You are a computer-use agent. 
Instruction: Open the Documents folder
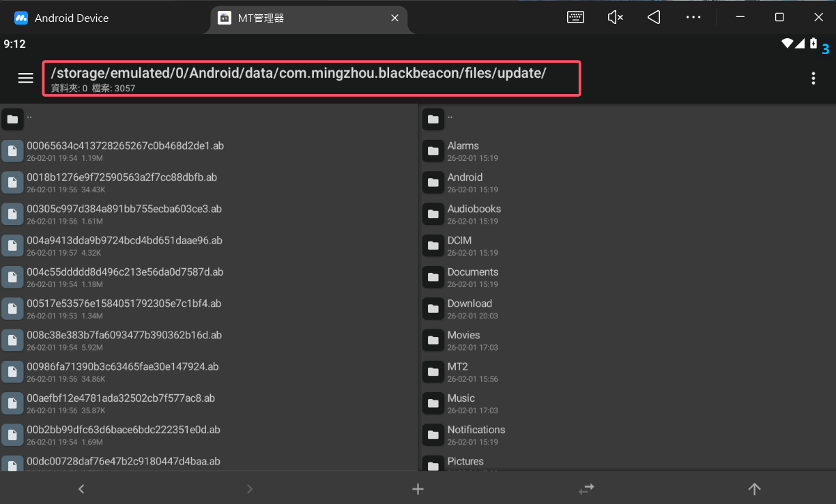click(x=627, y=277)
